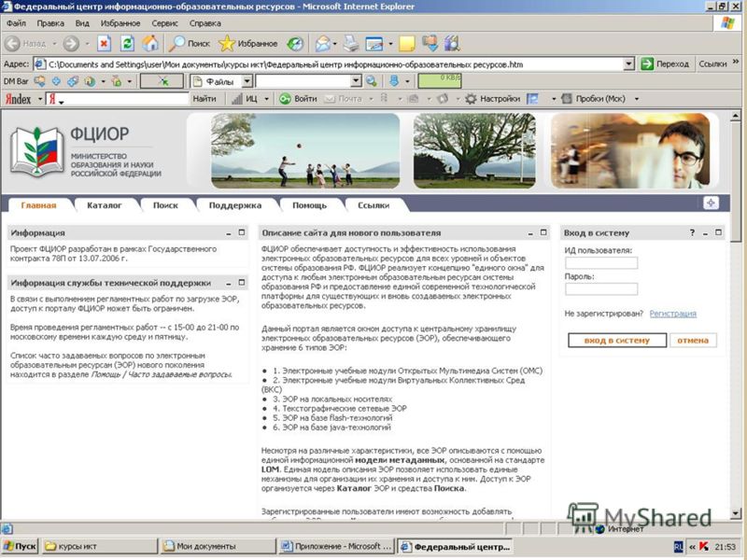
Task: Click the yellow note toolbar icon
Action: pyautogui.click(x=406, y=44)
